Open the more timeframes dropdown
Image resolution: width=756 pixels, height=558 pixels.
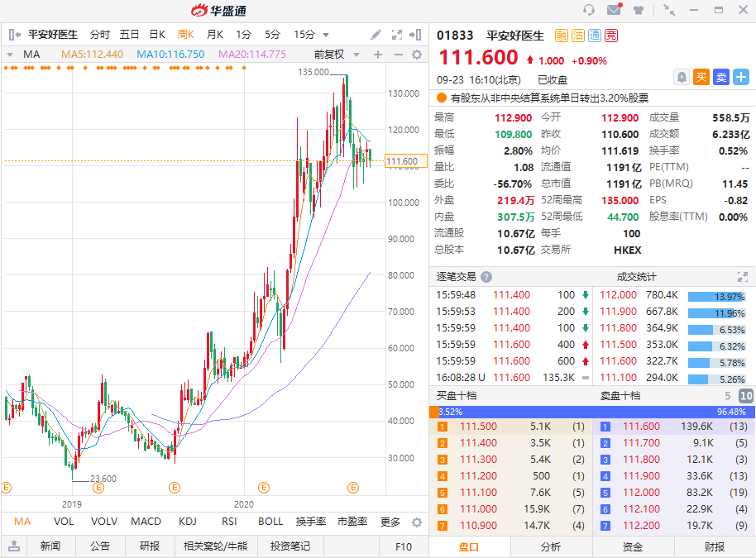point(326,36)
